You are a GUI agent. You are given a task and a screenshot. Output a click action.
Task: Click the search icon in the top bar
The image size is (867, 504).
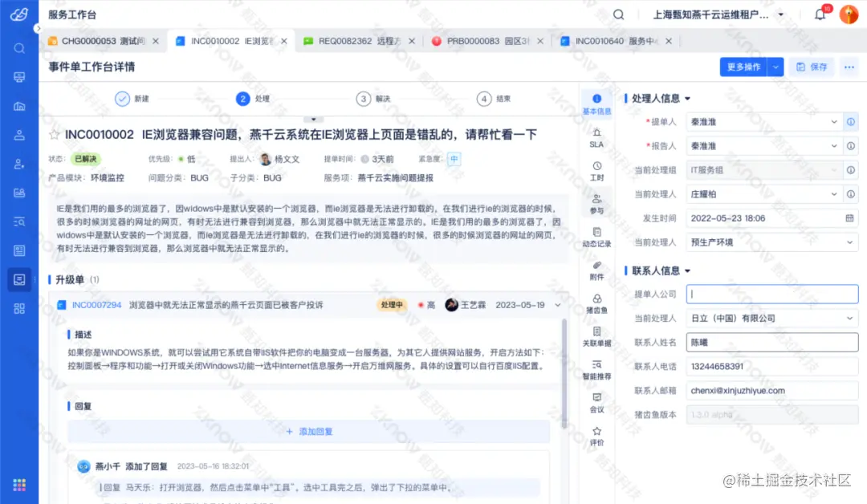point(617,14)
